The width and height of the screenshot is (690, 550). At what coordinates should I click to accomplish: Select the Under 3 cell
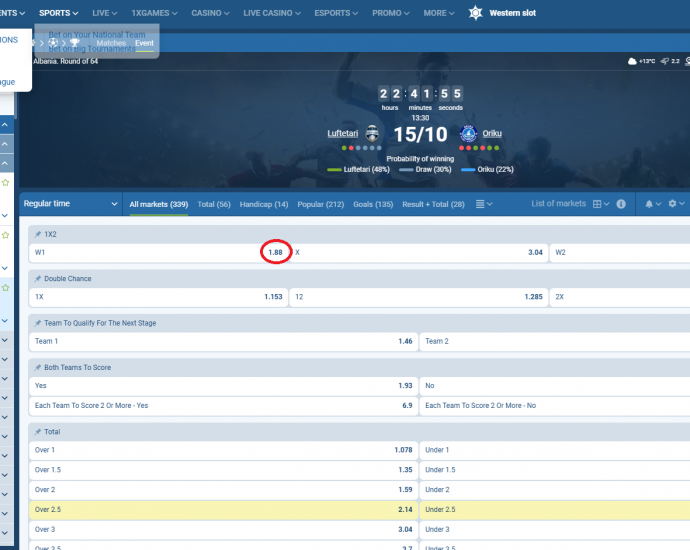555,529
